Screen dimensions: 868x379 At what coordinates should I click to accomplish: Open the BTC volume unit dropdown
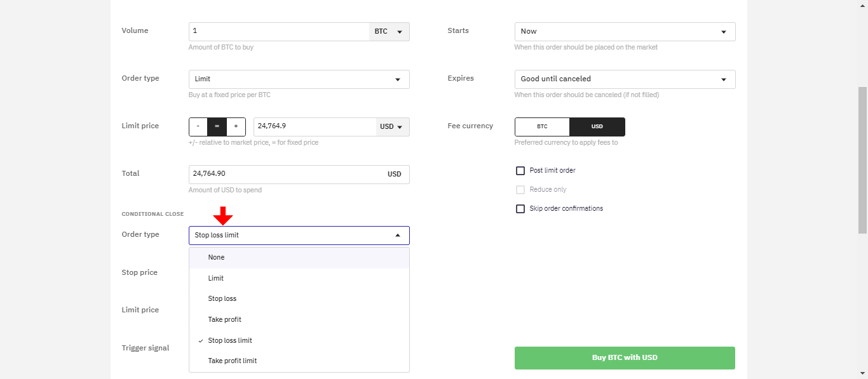(x=390, y=32)
